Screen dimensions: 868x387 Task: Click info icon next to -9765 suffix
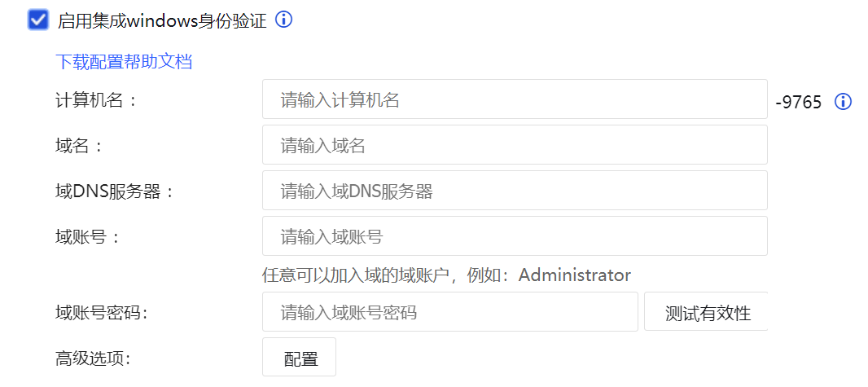(x=844, y=102)
